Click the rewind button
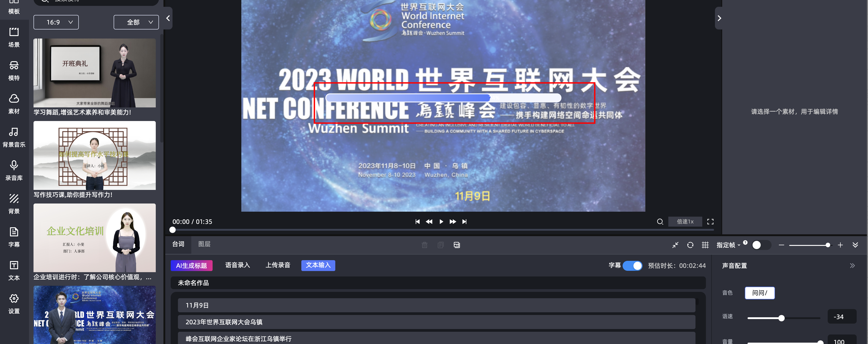The height and width of the screenshot is (344, 868). click(x=429, y=222)
